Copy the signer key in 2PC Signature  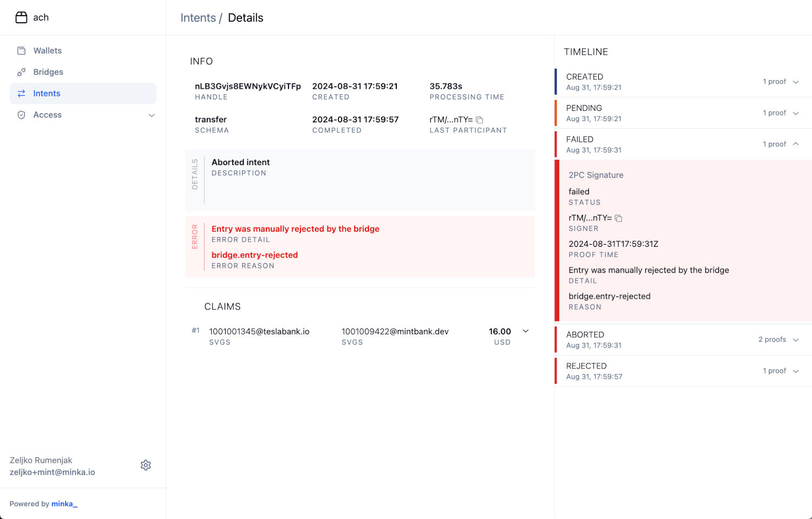tap(618, 218)
